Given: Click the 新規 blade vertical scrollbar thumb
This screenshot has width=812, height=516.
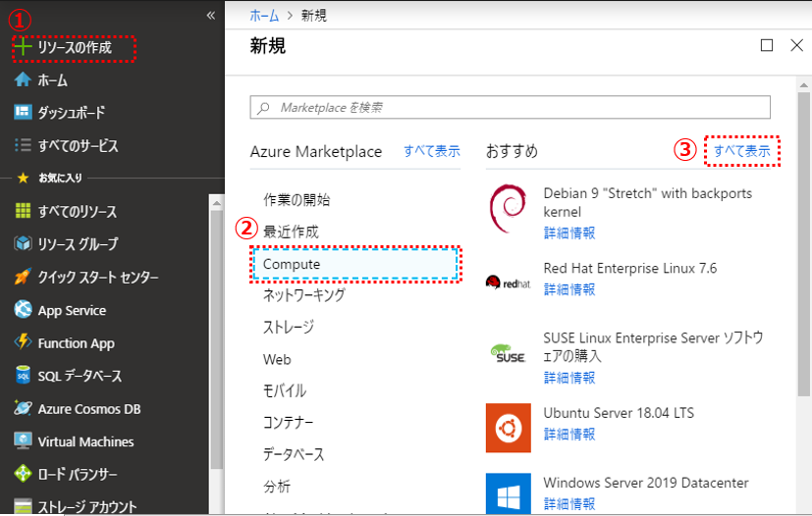Looking at the screenshot, I should (803, 244).
